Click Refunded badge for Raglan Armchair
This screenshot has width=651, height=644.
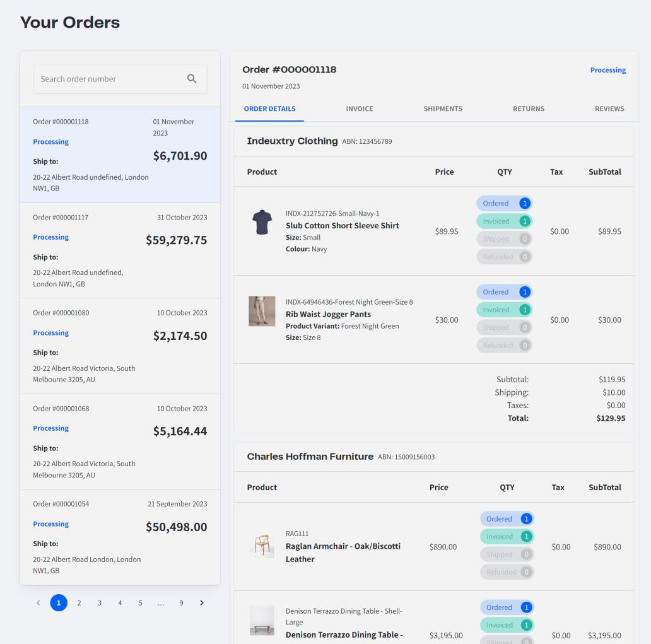tap(507, 571)
